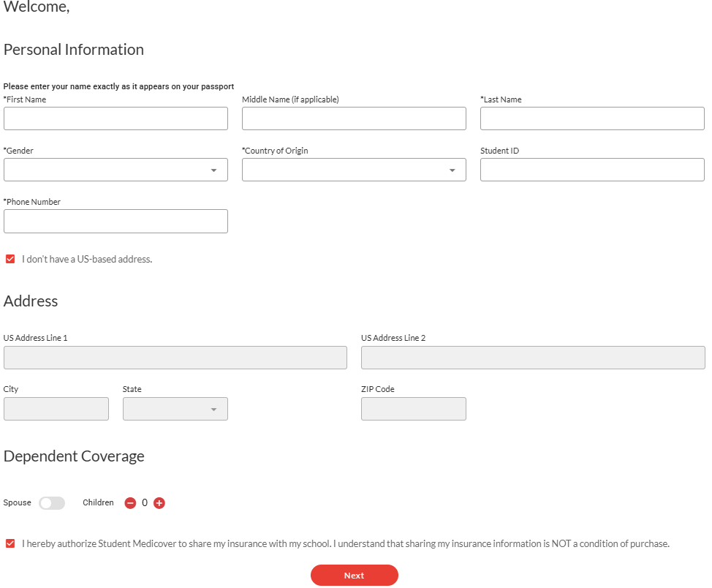Screen dimensions: 712x588
Task: Click the Personal Information heading
Action: [x=74, y=50]
